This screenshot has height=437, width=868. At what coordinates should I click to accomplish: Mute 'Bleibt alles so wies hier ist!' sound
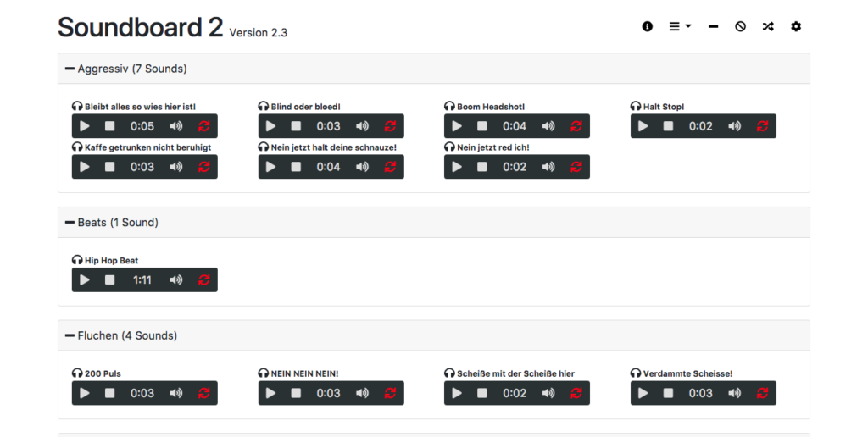click(x=176, y=126)
